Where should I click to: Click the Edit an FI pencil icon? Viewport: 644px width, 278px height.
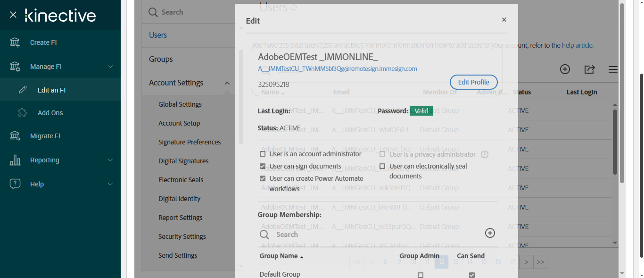(23, 90)
